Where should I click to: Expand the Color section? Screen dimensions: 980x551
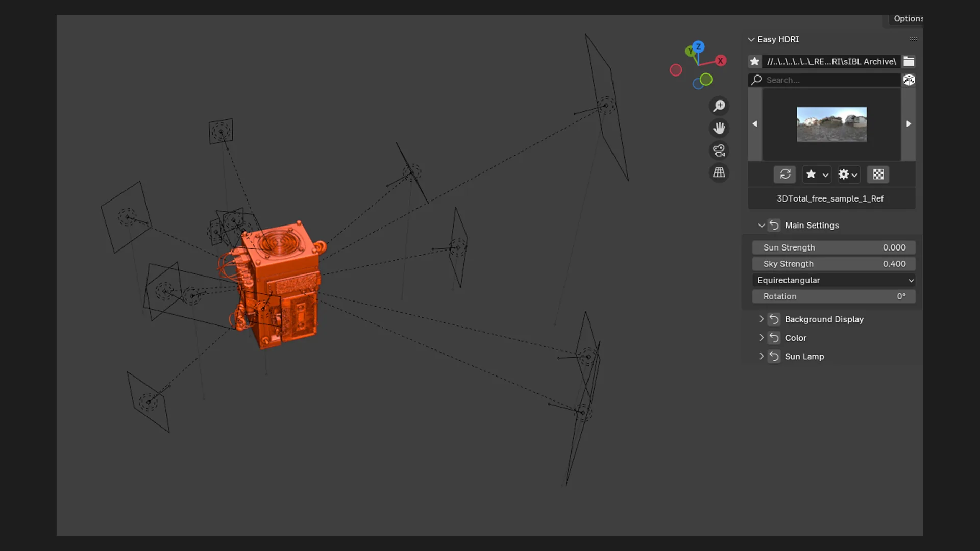coord(761,338)
